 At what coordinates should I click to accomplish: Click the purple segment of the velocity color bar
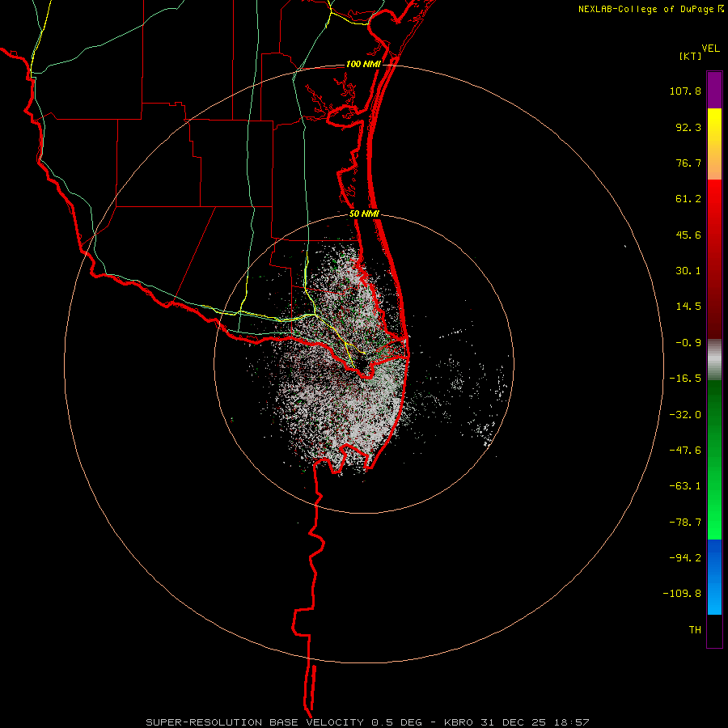tap(714, 90)
